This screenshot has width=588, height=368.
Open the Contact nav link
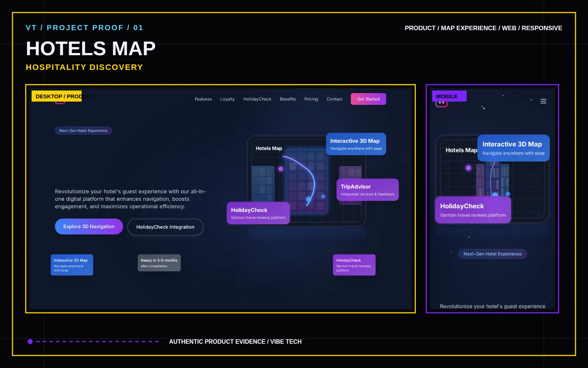[x=334, y=99]
